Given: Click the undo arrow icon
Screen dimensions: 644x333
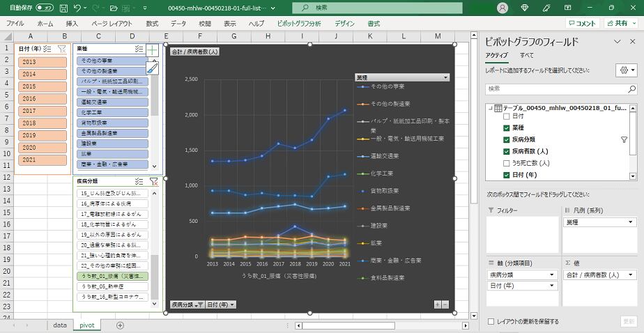Looking at the screenshot, I should pos(78,8).
